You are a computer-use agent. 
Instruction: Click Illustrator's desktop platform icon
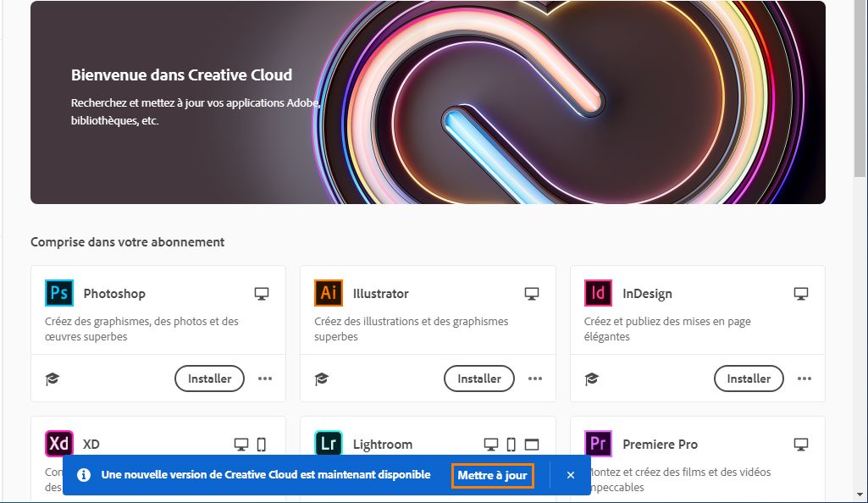tap(532, 294)
